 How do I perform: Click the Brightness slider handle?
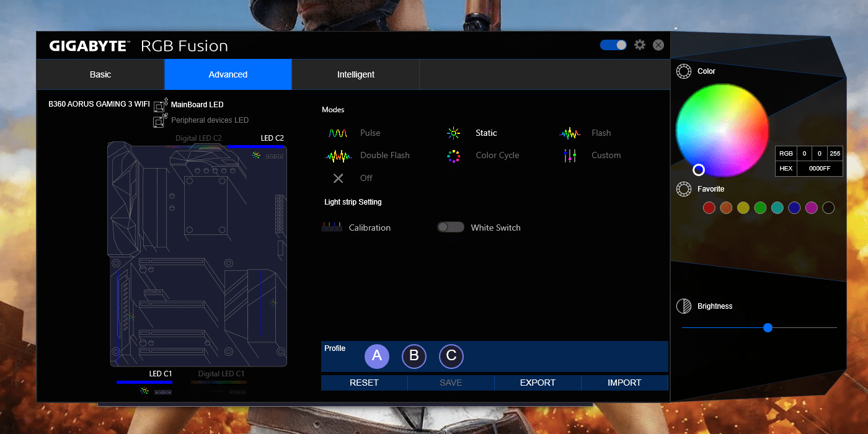pos(768,327)
